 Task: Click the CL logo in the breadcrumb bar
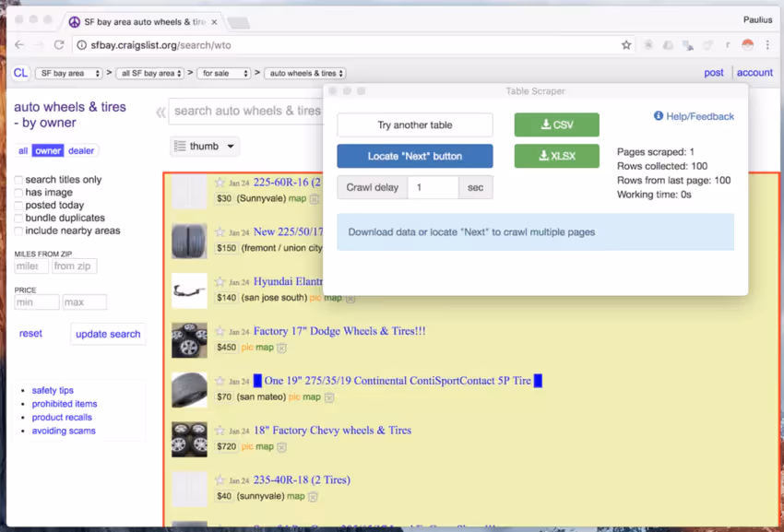[x=20, y=73]
